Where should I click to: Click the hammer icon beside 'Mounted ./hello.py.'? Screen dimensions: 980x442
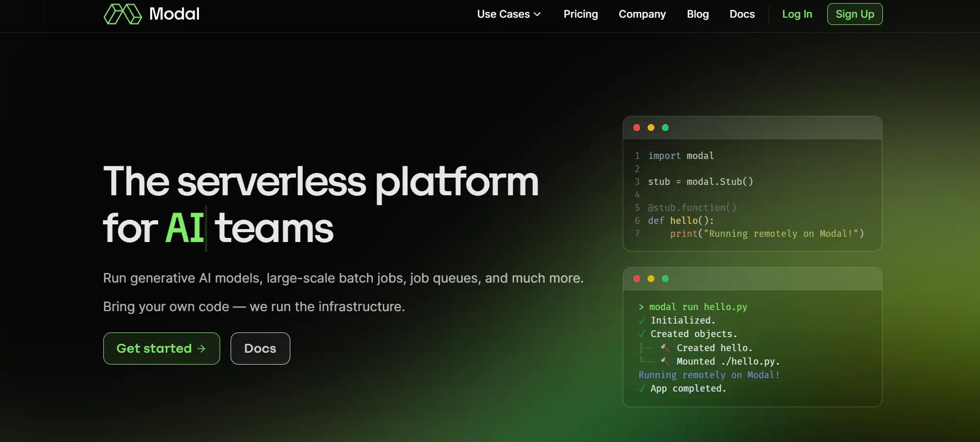click(665, 361)
